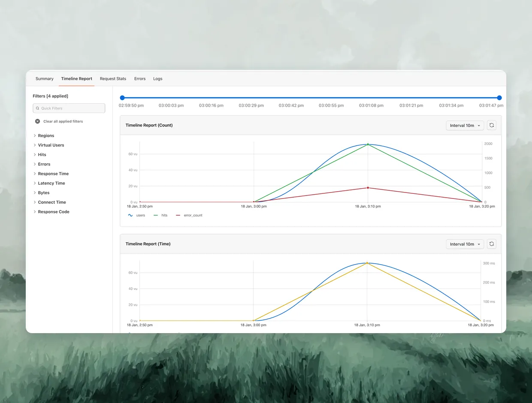Click the green hits peak data point
The height and width of the screenshot is (403, 532).
[368, 144]
